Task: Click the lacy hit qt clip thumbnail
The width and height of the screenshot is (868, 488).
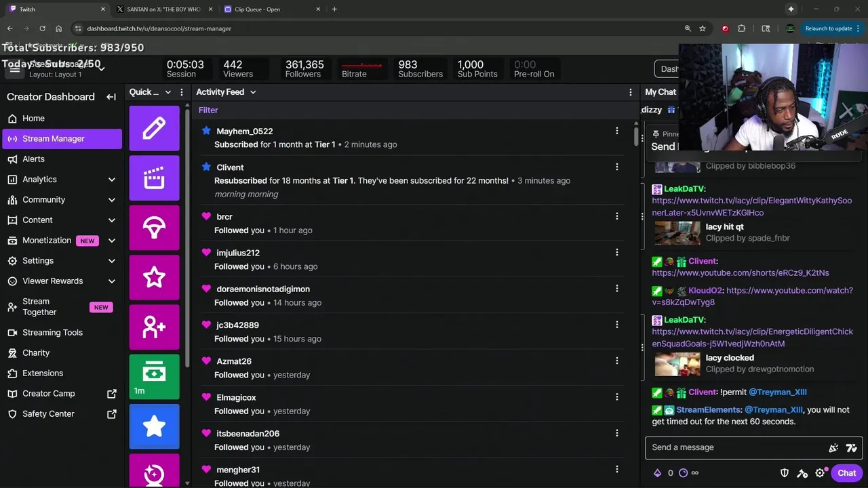Action: click(677, 232)
